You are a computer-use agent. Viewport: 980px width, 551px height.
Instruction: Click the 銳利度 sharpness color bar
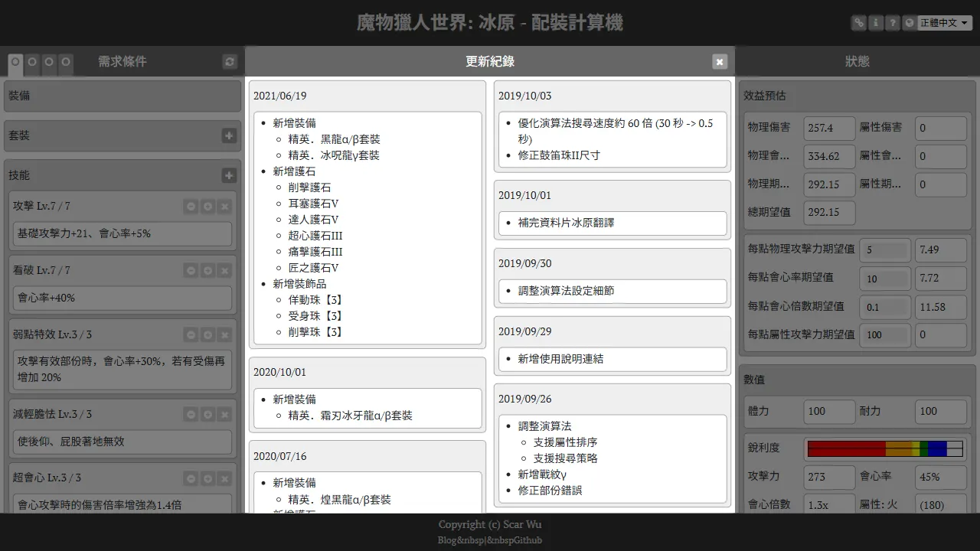(x=885, y=449)
